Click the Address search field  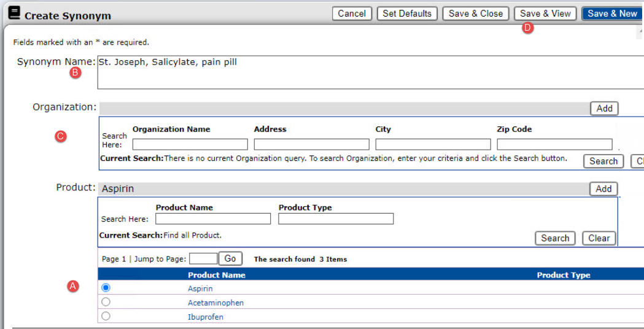tap(311, 144)
